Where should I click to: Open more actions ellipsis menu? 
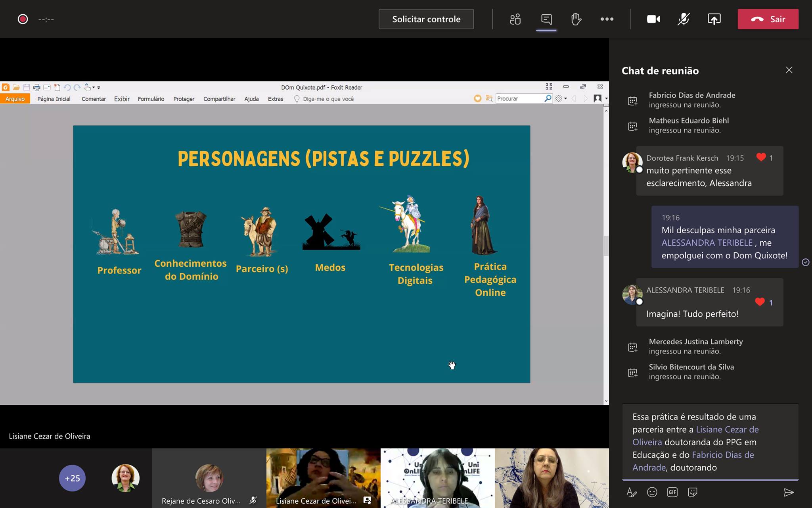click(607, 19)
